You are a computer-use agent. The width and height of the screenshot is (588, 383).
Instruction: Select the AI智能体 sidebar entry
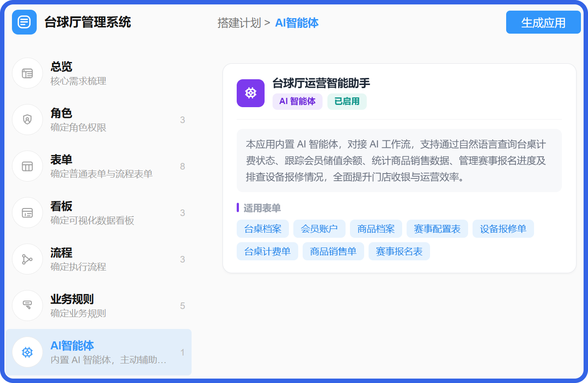click(98, 352)
